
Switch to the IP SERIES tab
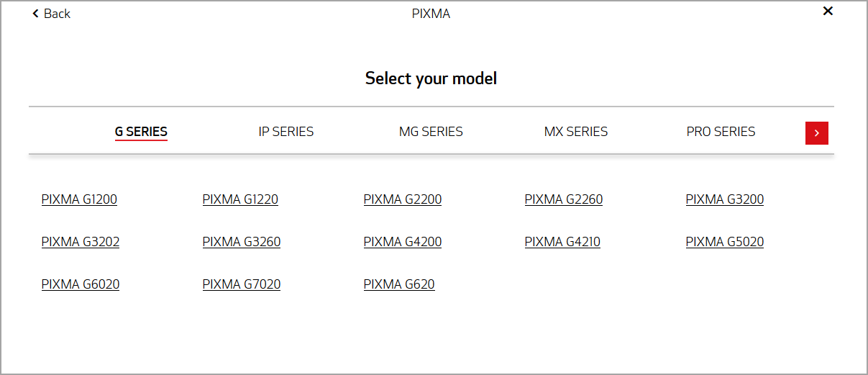click(286, 132)
